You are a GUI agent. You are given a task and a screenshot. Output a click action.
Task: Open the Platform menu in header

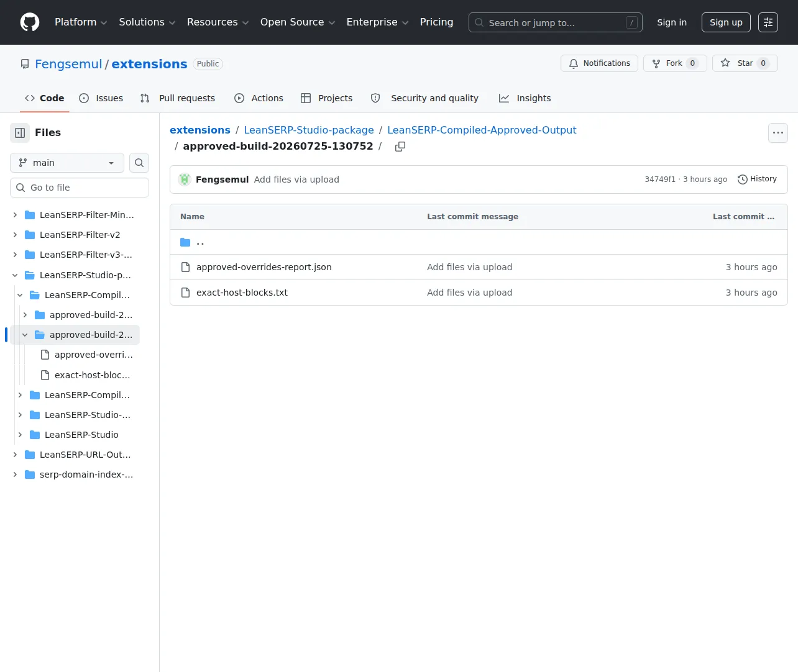click(x=81, y=22)
